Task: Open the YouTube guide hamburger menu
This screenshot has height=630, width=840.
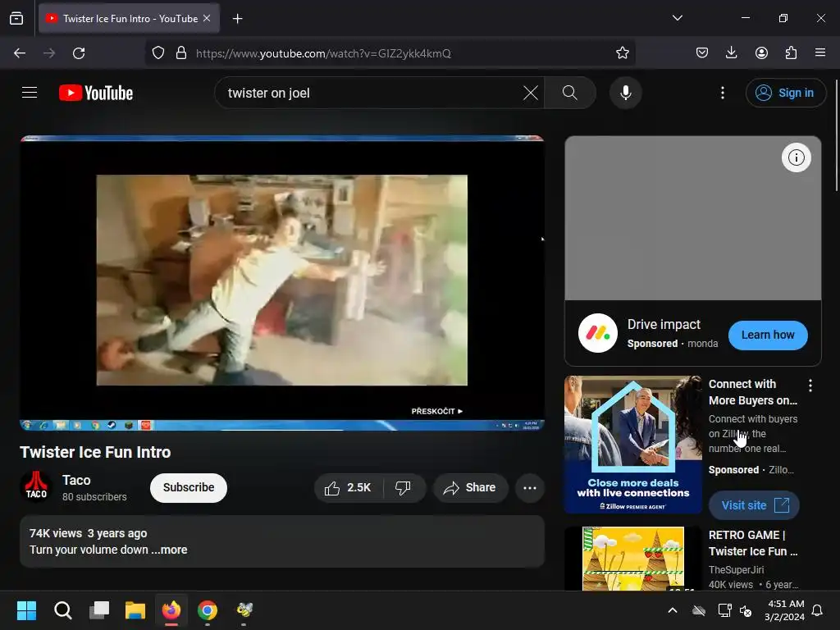Action: pyautogui.click(x=30, y=93)
